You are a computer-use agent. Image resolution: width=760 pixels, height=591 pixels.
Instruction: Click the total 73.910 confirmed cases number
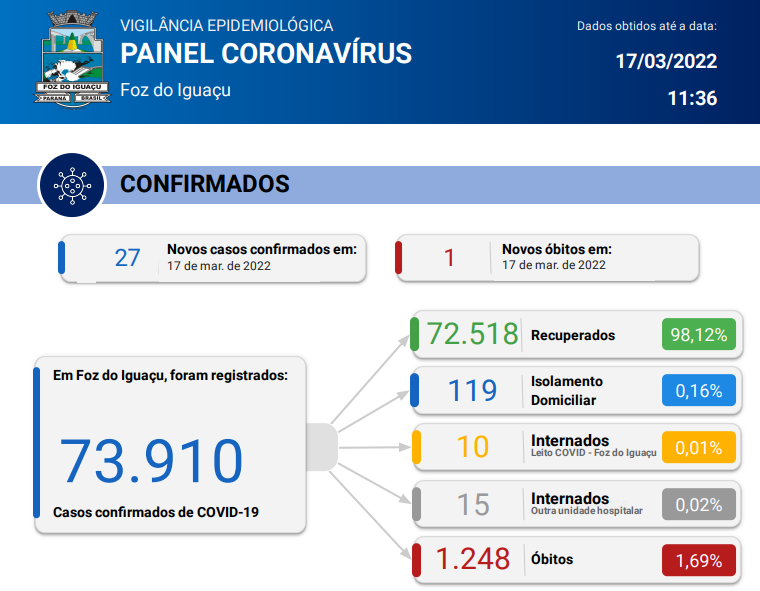coord(151,461)
